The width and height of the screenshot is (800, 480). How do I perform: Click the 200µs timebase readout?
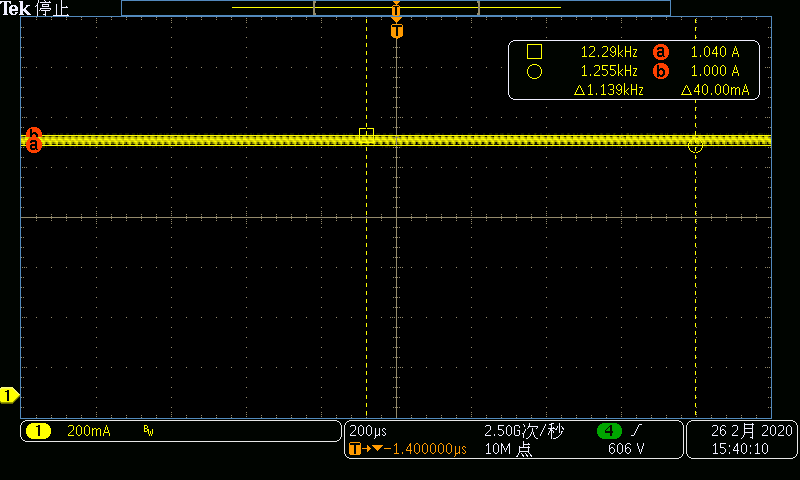368,431
